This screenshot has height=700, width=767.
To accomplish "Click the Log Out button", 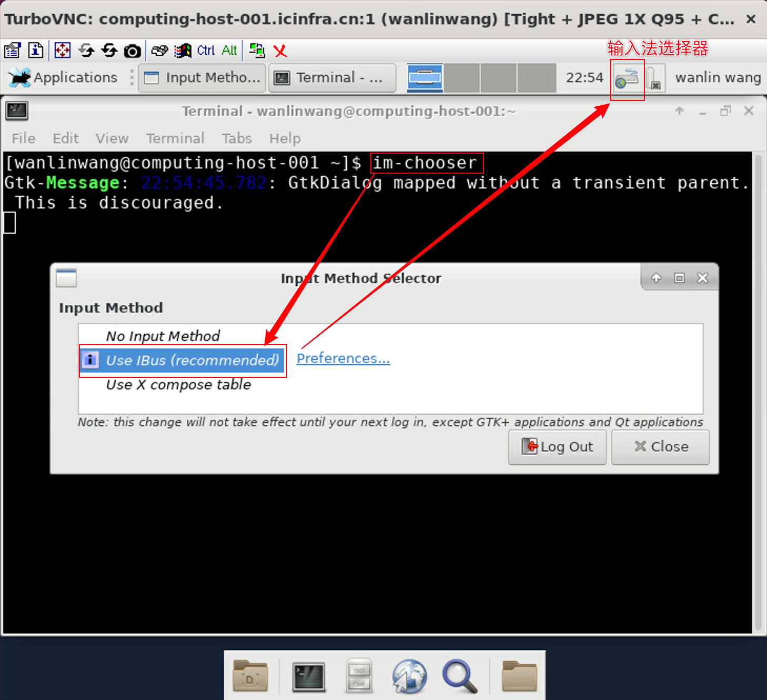I will [557, 447].
